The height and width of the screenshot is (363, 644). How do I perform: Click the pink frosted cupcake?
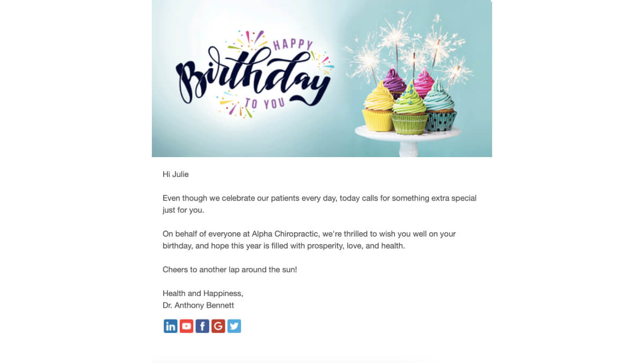coord(424,83)
